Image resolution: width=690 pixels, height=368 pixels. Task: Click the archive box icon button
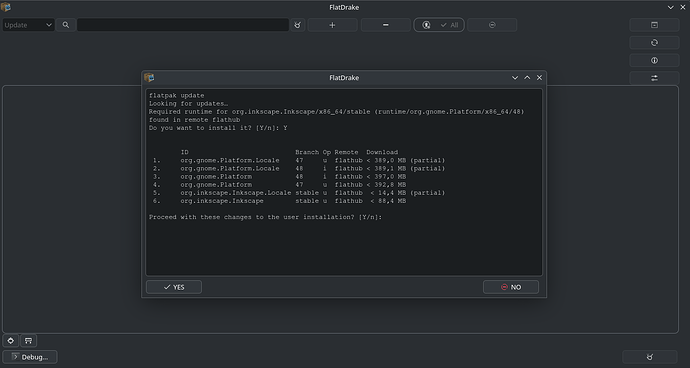[x=654, y=25]
